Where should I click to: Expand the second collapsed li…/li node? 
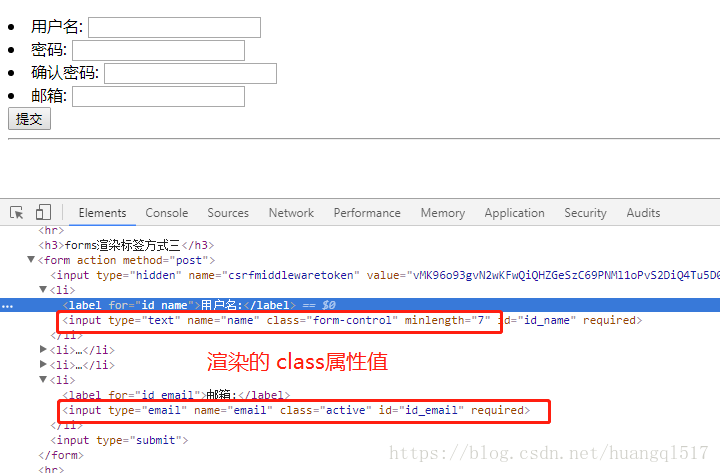[43, 364]
